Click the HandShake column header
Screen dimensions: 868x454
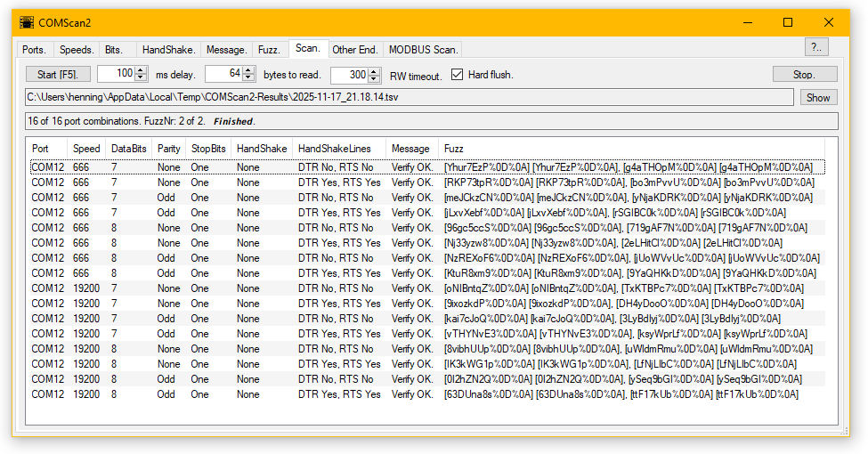pos(262,149)
